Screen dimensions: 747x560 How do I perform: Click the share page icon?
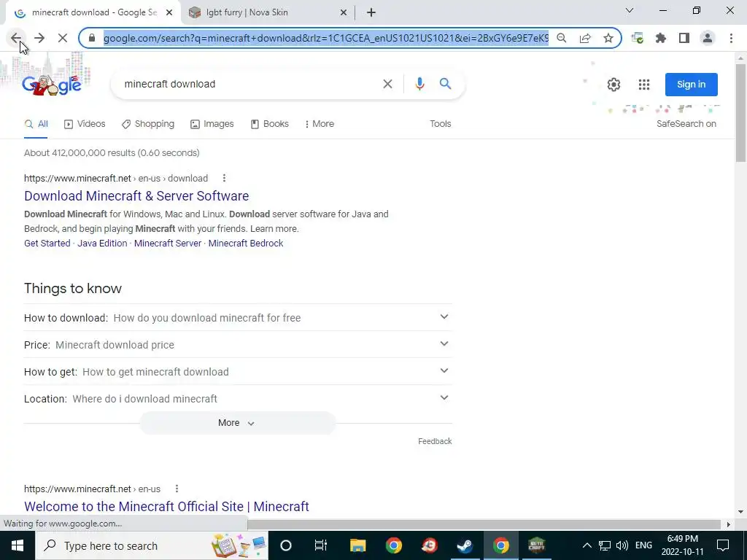pos(585,38)
